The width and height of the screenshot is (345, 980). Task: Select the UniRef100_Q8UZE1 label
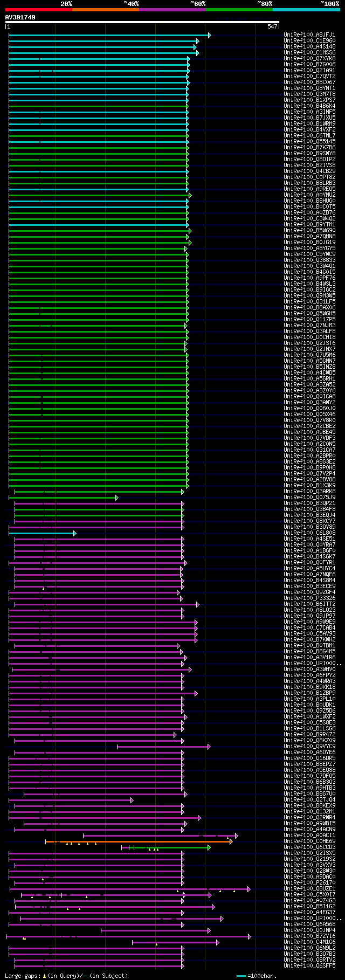pos(309,888)
